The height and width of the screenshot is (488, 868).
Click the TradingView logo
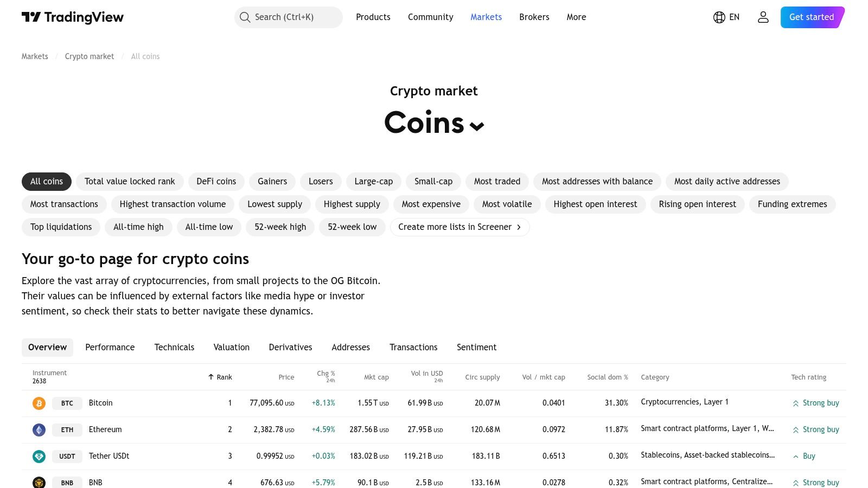[x=73, y=17]
